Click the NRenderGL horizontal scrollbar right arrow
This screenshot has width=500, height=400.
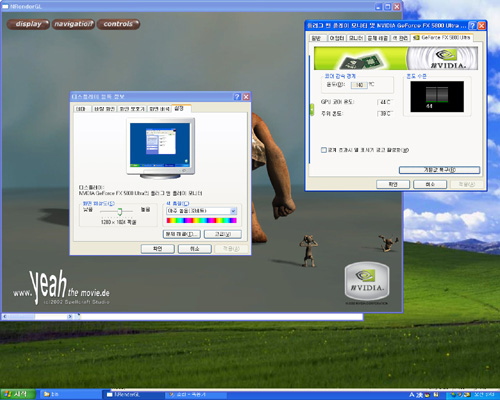tap(70, 316)
